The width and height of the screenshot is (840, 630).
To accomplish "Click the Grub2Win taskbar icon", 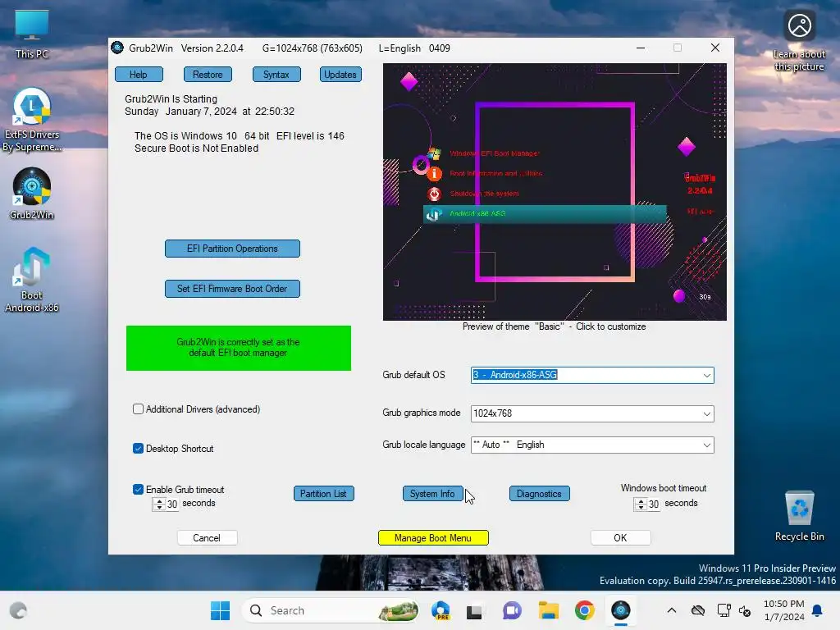I will click(621, 610).
